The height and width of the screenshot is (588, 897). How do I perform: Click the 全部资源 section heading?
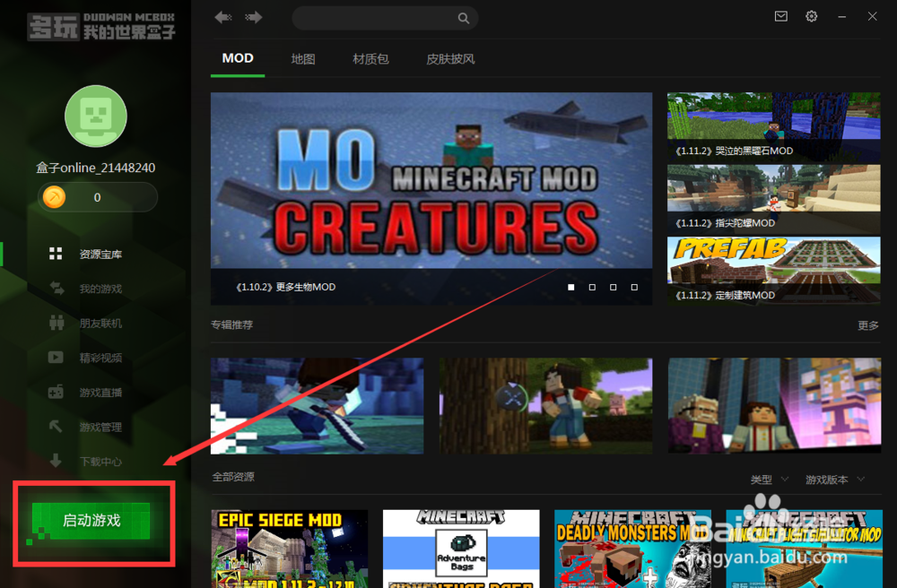233,477
